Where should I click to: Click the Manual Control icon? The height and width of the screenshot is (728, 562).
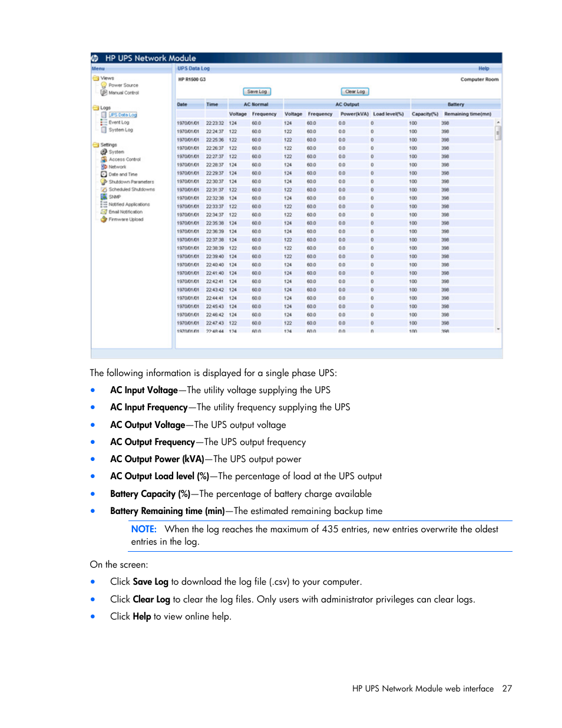coord(104,93)
